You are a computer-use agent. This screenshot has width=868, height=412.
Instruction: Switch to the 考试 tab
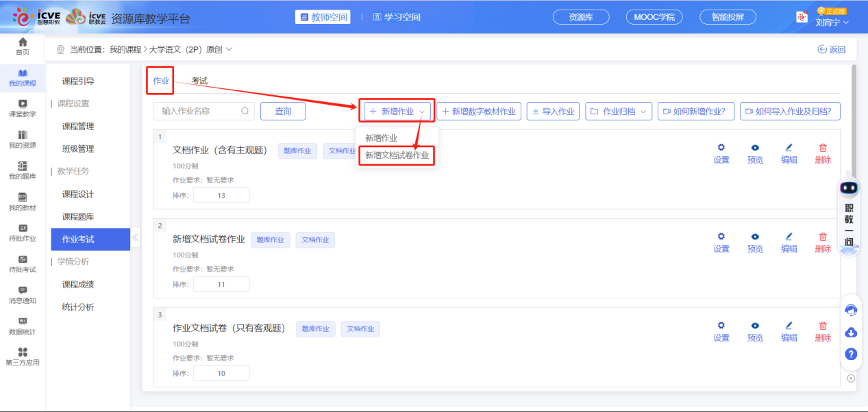[199, 79]
